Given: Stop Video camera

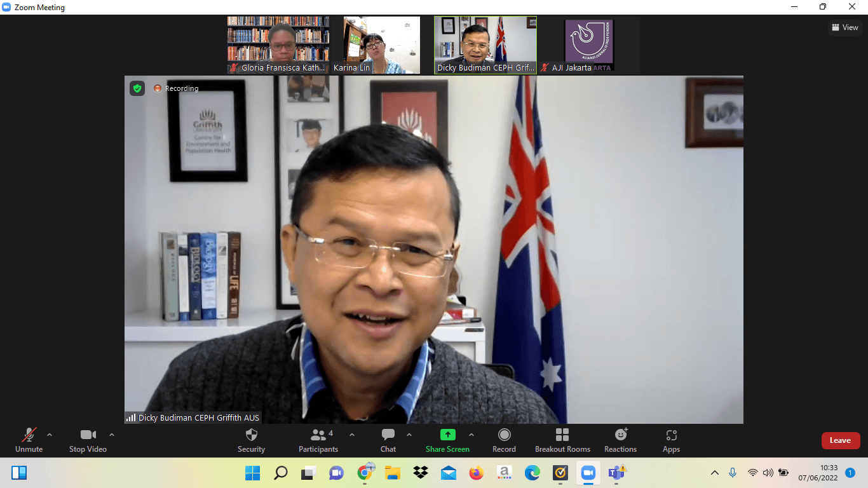Looking at the screenshot, I should (88, 440).
